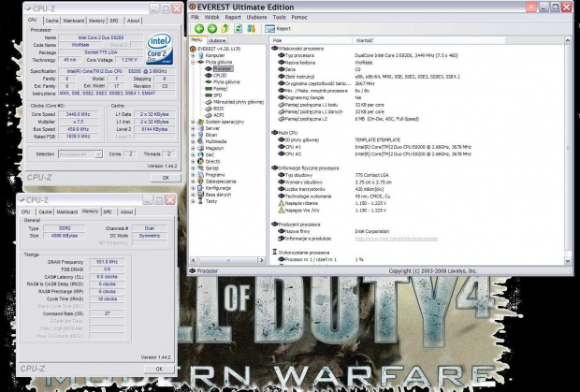Viewport: 580px width, 392px height.
Task: Select Pamięć in the EVEREST tree
Action: click(x=220, y=89)
